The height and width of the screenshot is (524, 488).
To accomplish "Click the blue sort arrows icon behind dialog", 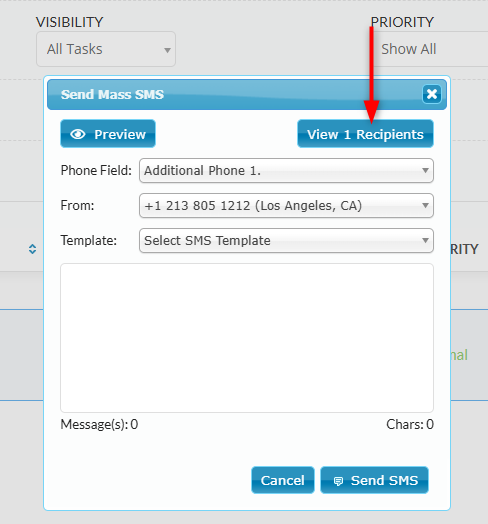I will click(x=32, y=249).
